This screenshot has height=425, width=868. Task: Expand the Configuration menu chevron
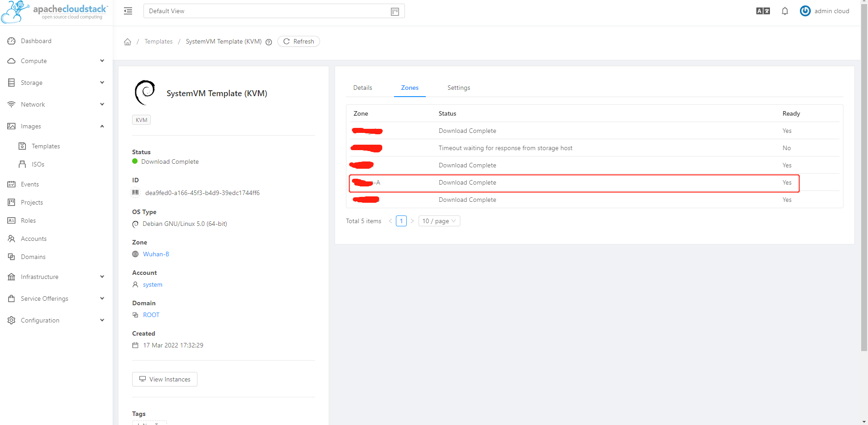coord(102,320)
